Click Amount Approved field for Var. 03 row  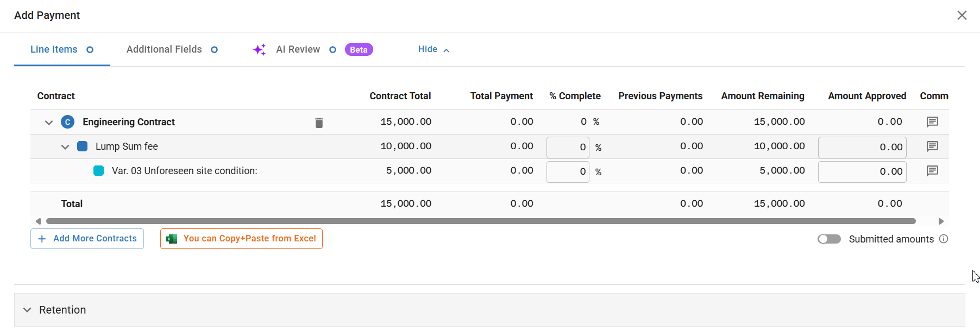(862, 171)
